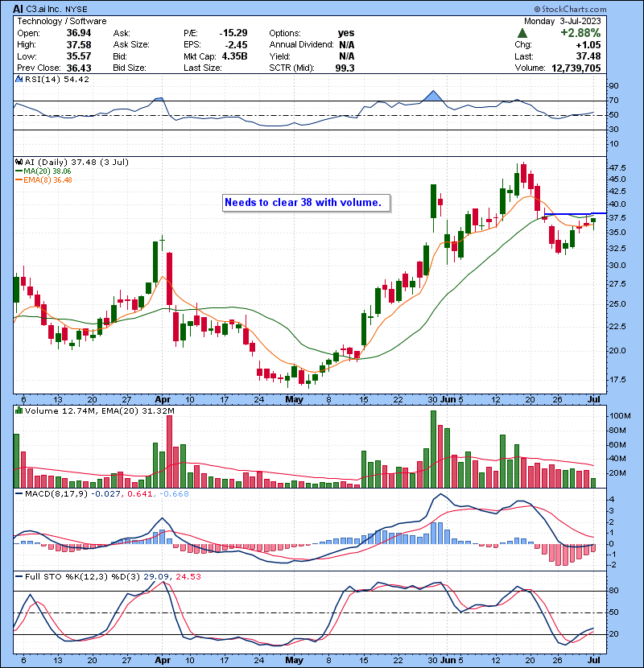Image resolution: width=644 pixels, height=668 pixels.
Task: Click the SCTR (Mid) value '99.3'
Action: [345, 68]
